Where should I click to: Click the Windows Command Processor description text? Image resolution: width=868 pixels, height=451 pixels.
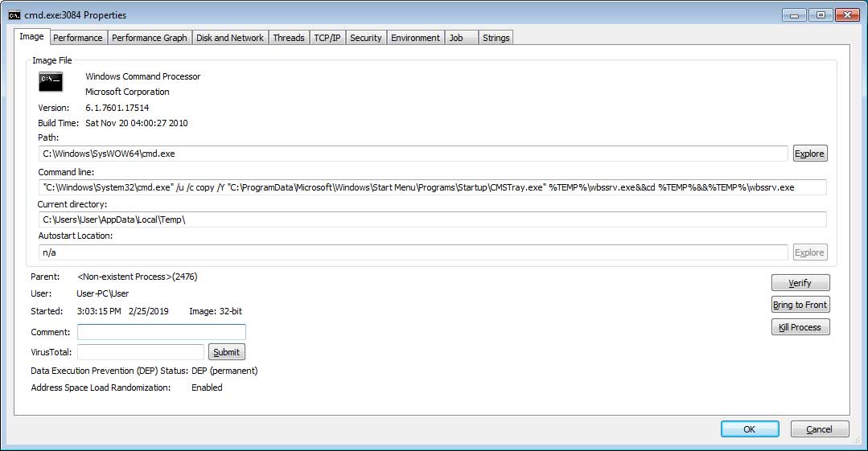[143, 76]
